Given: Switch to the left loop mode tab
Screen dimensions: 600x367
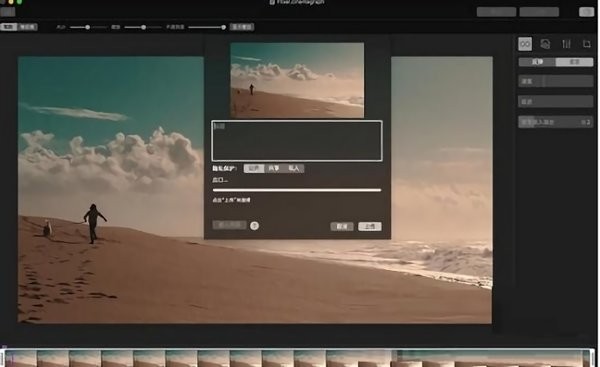Looking at the screenshot, I should (x=537, y=62).
